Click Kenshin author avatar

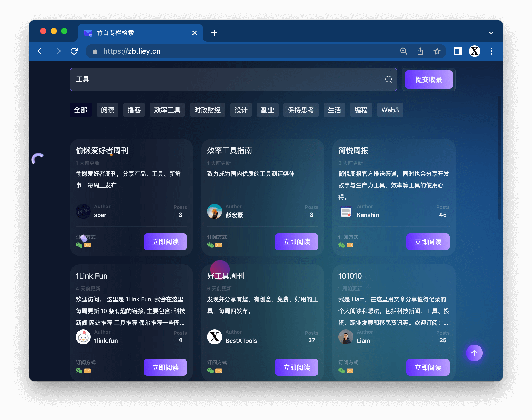tap(346, 211)
